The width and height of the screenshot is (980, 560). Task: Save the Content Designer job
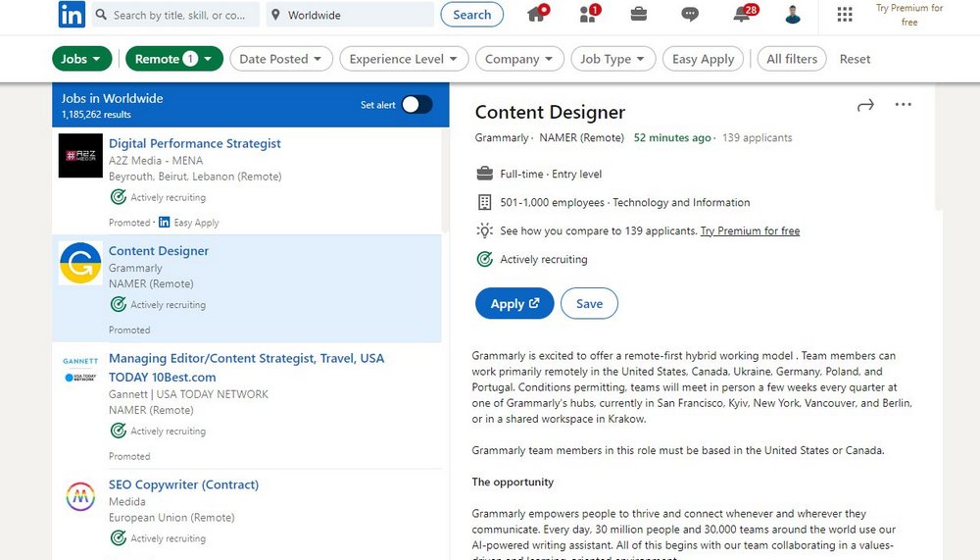(x=589, y=303)
